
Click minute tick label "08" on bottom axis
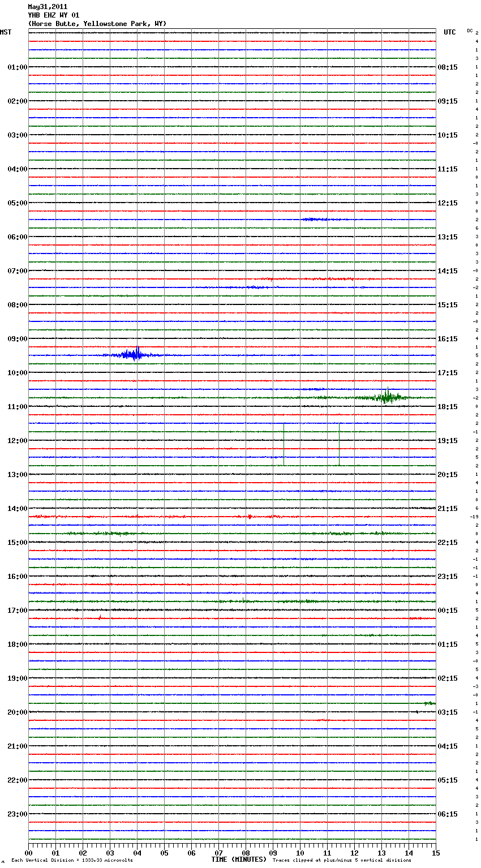click(246, 853)
